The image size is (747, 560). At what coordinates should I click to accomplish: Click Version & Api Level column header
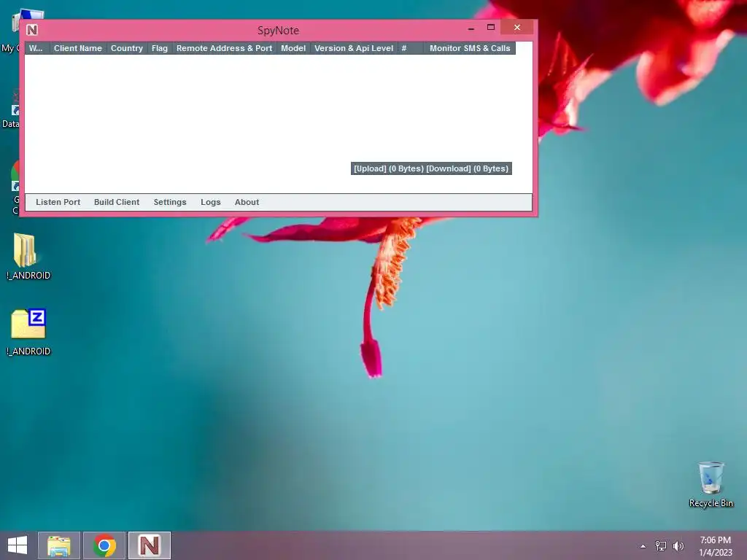point(354,48)
